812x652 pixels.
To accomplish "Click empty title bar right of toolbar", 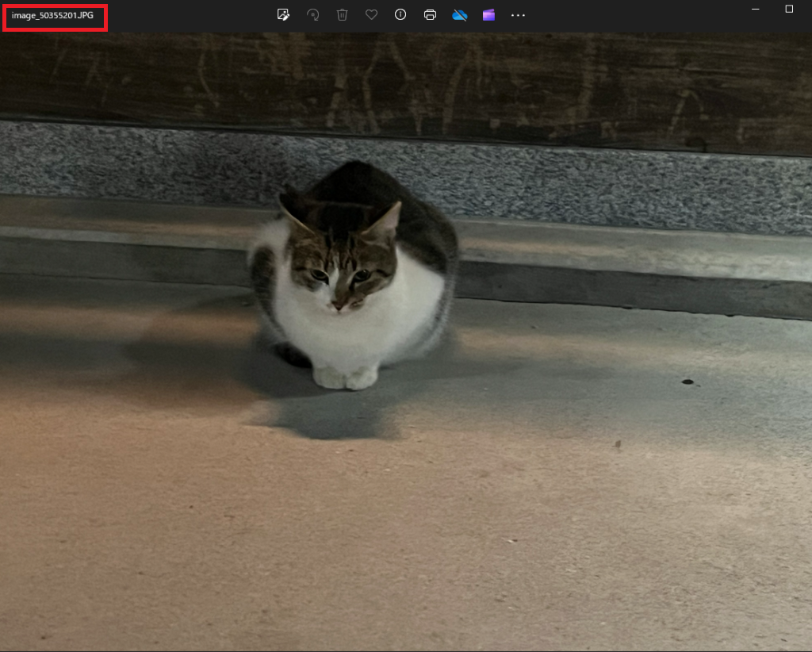I will pos(634,15).
